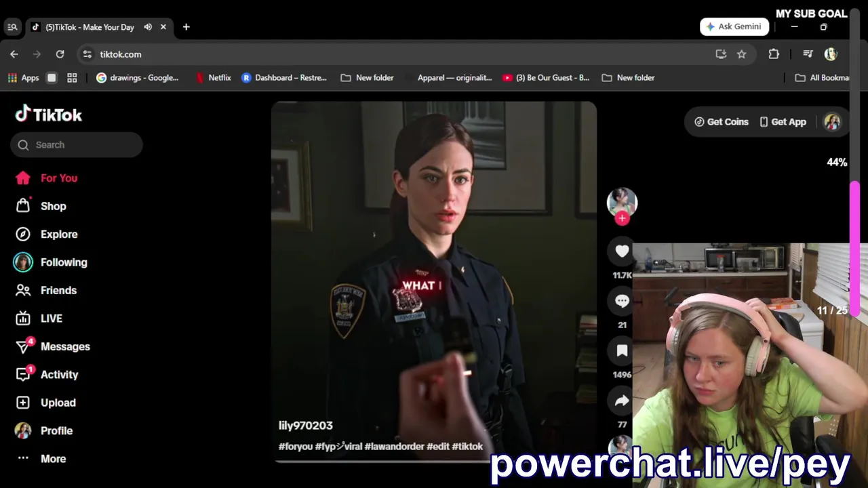Click the install app icon in the address bar

pos(721,54)
